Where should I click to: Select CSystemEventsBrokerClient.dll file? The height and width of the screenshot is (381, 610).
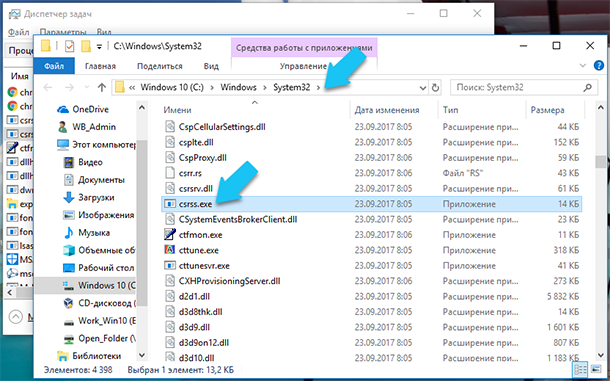pos(238,219)
